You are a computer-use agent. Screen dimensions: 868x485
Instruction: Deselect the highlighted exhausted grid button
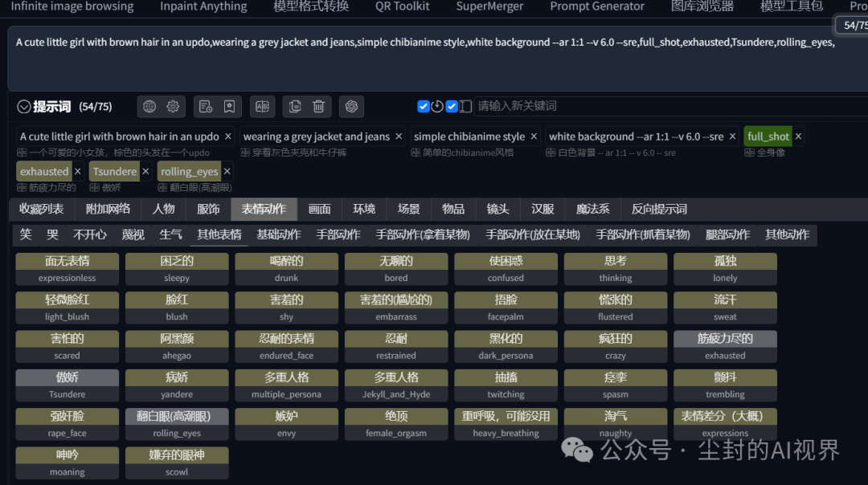click(x=725, y=347)
